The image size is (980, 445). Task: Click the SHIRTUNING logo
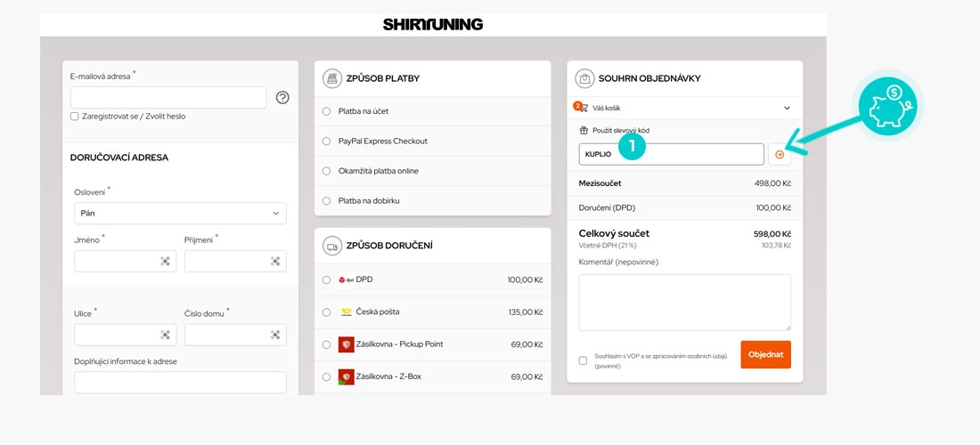(x=432, y=24)
